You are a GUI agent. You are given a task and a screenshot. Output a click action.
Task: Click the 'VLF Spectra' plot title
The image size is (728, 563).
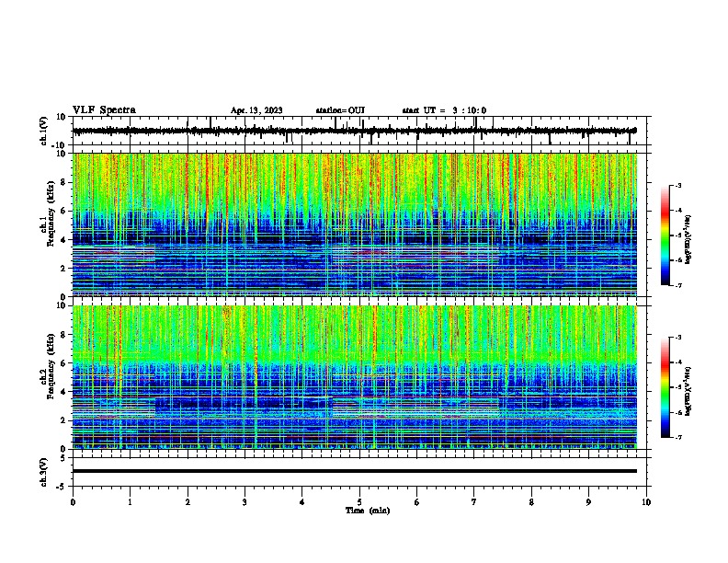coord(104,110)
